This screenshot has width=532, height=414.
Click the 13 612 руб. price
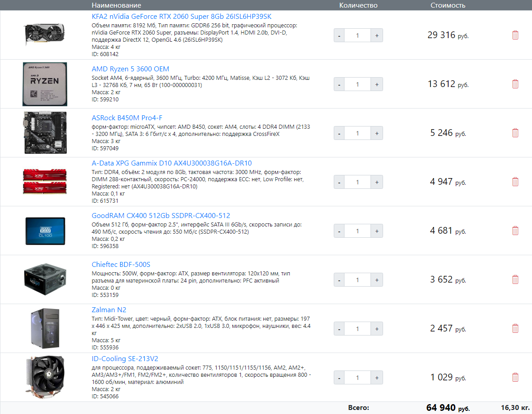tap(448, 84)
